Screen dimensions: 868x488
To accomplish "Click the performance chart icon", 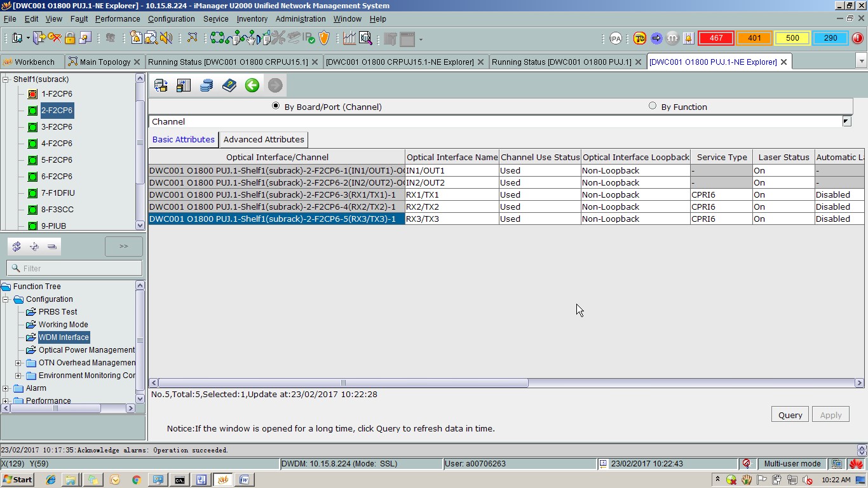I will pos(349,38).
